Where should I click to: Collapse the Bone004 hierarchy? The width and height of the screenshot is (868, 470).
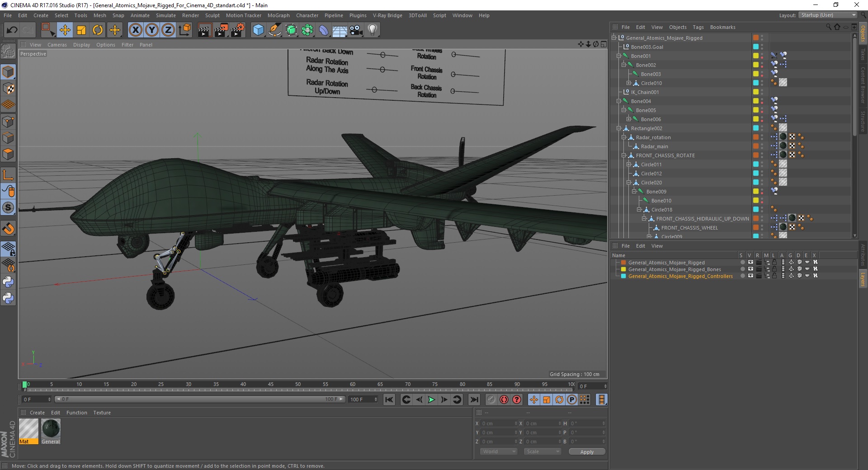tap(618, 101)
